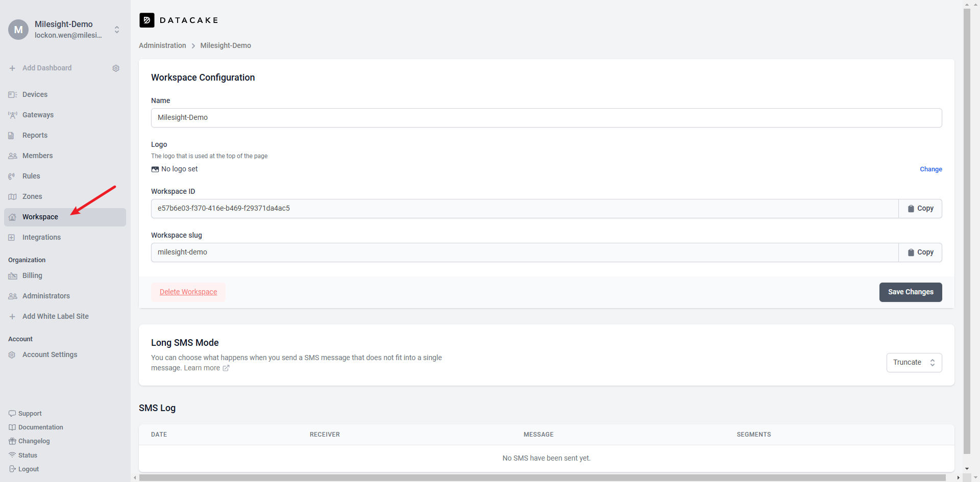Click the Gateways antenna icon

[12, 115]
